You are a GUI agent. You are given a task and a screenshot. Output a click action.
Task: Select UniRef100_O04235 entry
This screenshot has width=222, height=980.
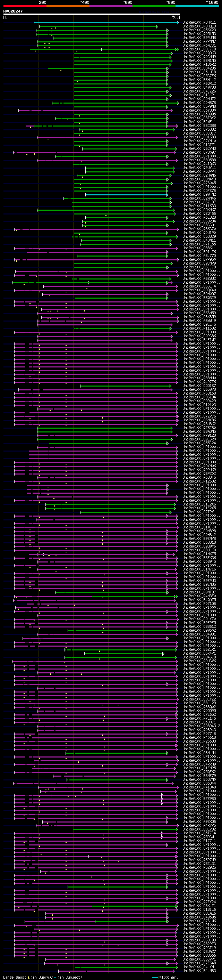[199, 68]
